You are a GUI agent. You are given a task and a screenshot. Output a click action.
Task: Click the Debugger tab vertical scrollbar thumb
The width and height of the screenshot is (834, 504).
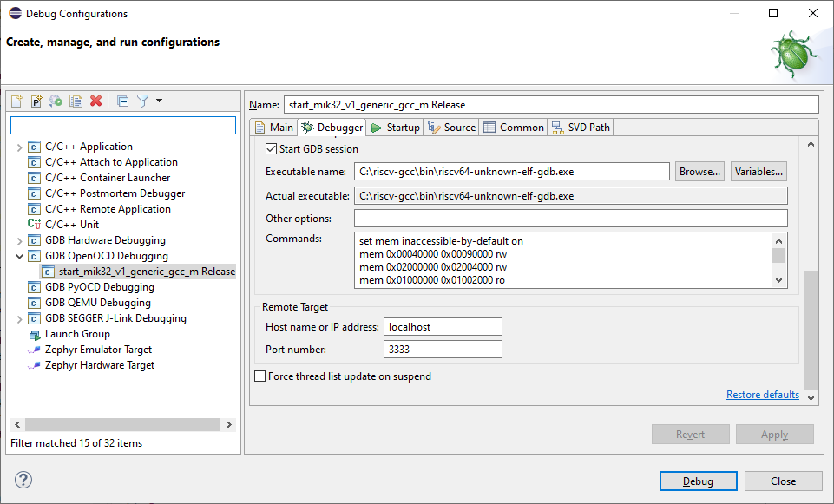[811, 330]
